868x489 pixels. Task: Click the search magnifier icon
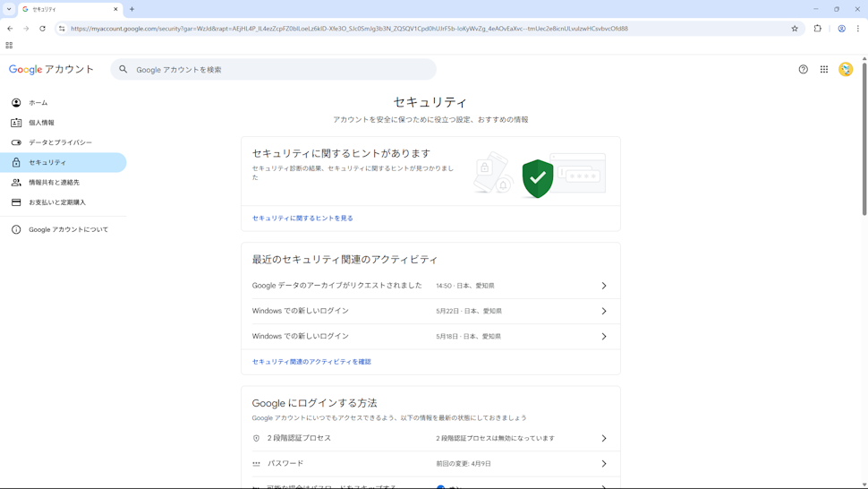(123, 69)
